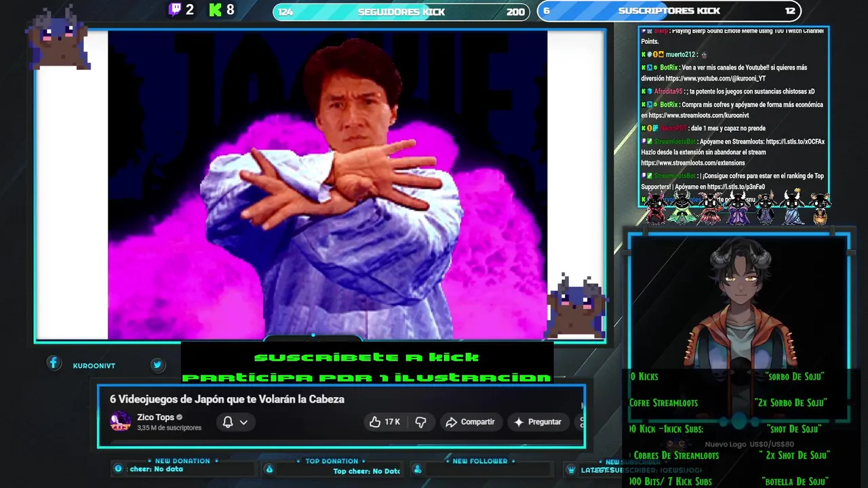The width and height of the screenshot is (868, 488).
Task: Open the streamloots.com/kuroonivt chat link
Action: (x=698, y=115)
